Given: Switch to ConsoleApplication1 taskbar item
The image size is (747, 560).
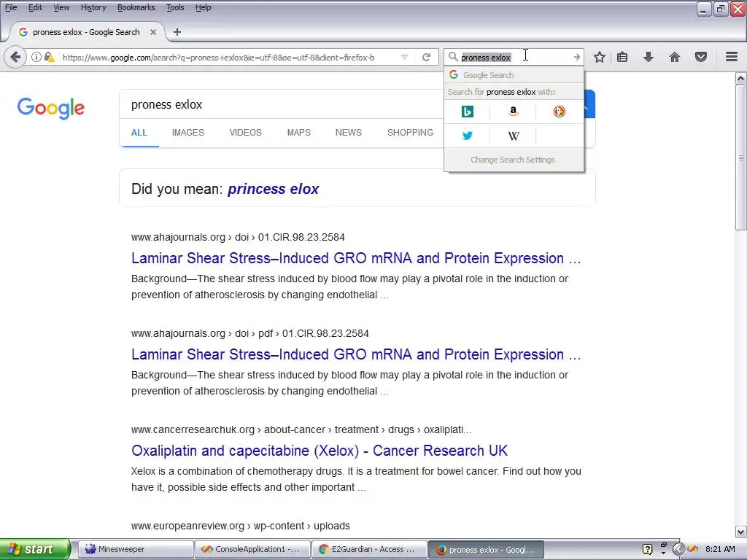Looking at the screenshot, I should point(252,549).
